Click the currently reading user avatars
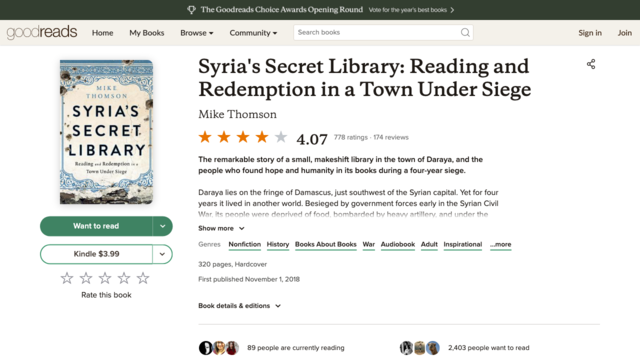Image resolution: width=640 pixels, height=360 pixels. point(219,348)
